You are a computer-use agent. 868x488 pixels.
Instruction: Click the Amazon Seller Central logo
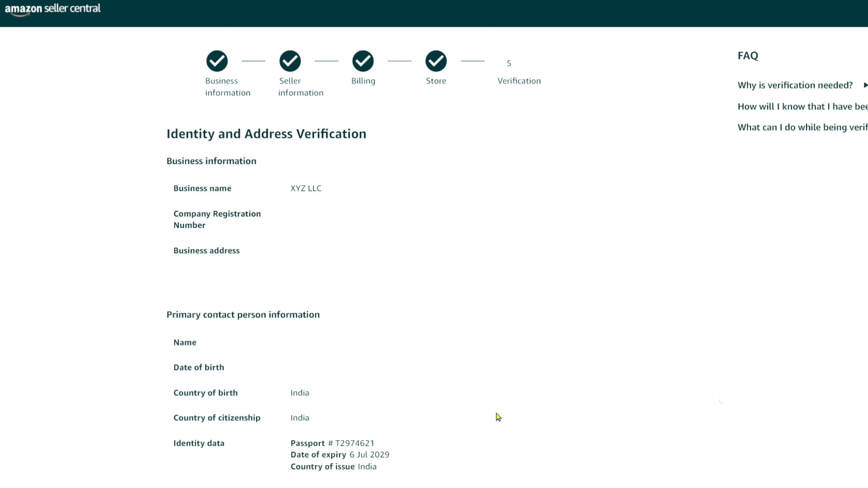(x=53, y=9)
